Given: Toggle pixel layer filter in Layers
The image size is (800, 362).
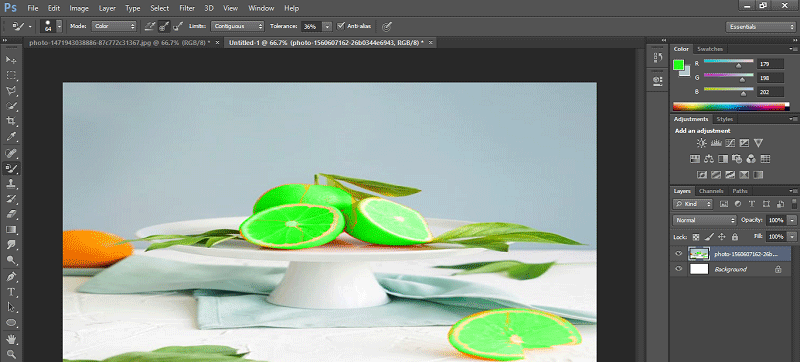Looking at the screenshot, I should pyautogui.click(x=723, y=204).
